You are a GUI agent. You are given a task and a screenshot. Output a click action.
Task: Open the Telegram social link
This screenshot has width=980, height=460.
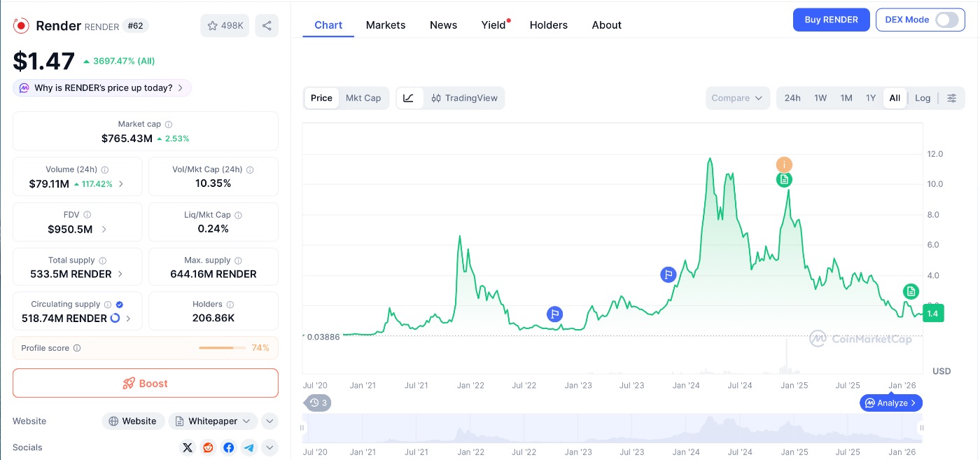[248, 447]
